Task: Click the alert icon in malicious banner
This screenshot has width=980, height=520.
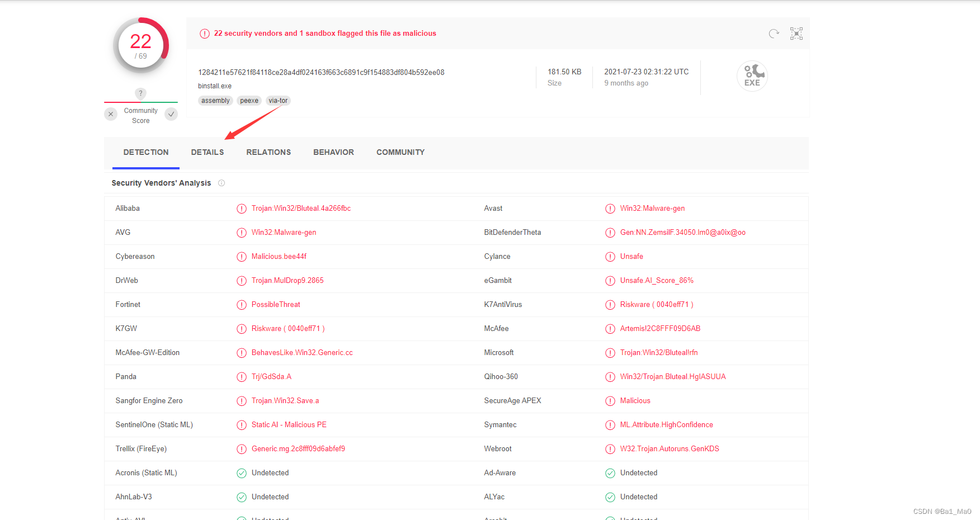Action: coord(205,34)
